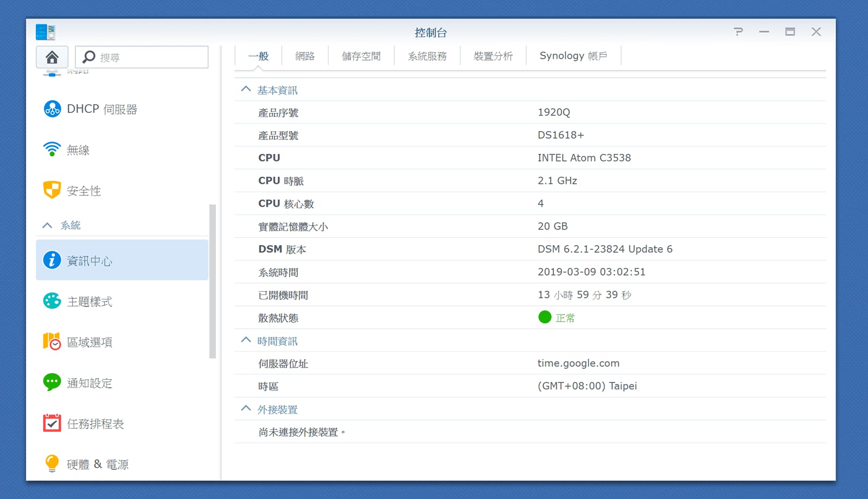Screen dimensions: 868x499
Task: Click the 尚未連接外接裝置 message
Action: click(302, 432)
